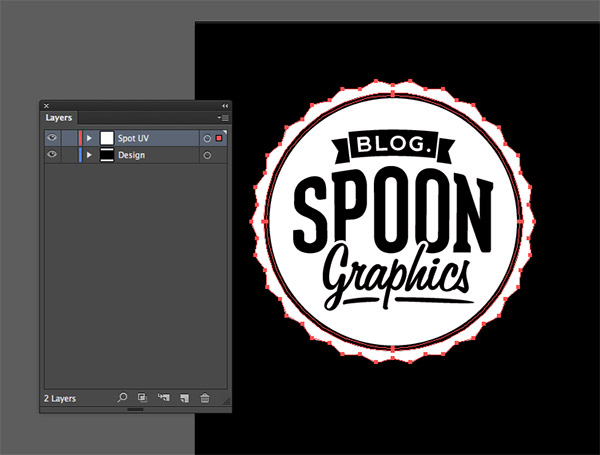Switch to the Layers tab
The width and height of the screenshot is (600, 455).
59,118
